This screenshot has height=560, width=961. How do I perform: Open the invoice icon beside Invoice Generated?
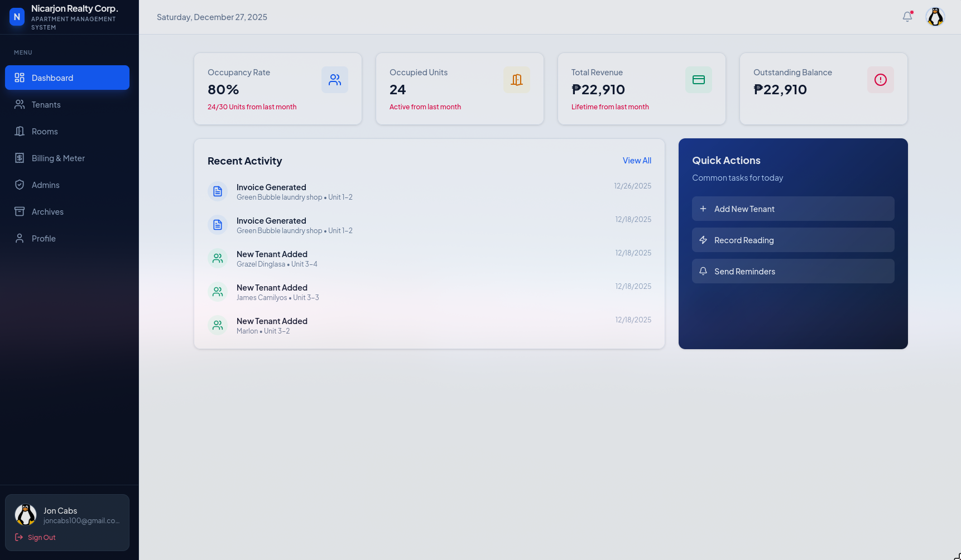tap(218, 191)
